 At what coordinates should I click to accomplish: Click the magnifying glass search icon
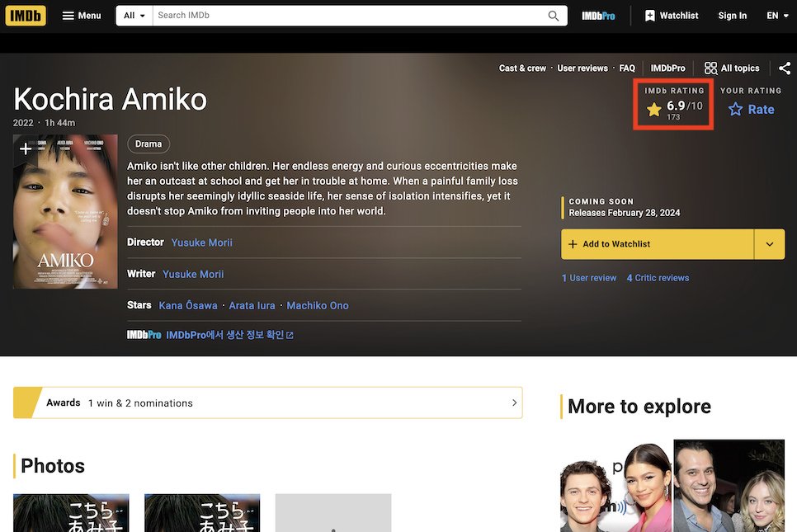[x=554, y=16]
